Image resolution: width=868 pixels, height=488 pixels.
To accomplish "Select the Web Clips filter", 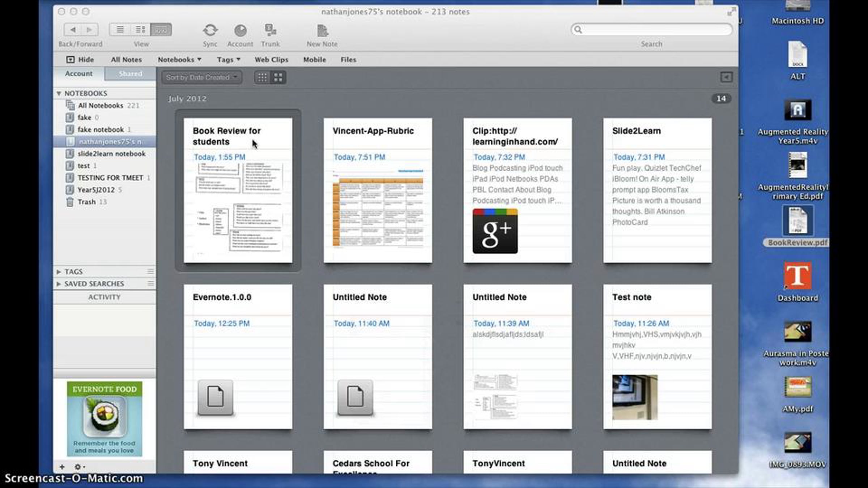I will pyautogui.click(x=271, y=60).
